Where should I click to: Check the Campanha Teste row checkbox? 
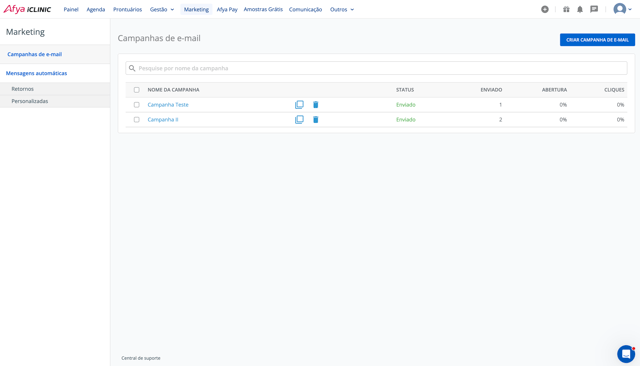coord(136,105)
